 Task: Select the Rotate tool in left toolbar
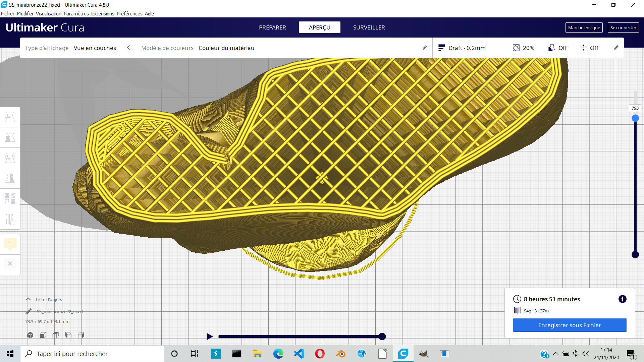[x=10, y=158]
